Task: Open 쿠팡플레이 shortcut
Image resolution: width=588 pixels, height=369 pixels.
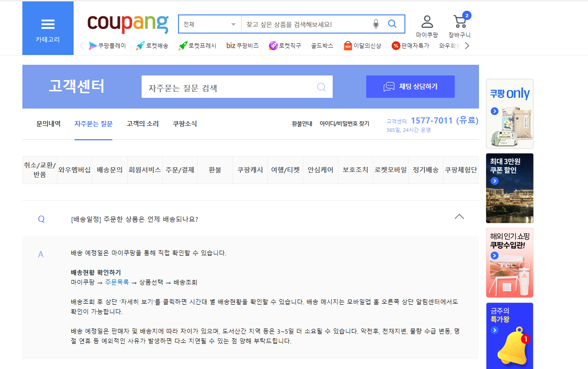Action: (x=107, y=46)
